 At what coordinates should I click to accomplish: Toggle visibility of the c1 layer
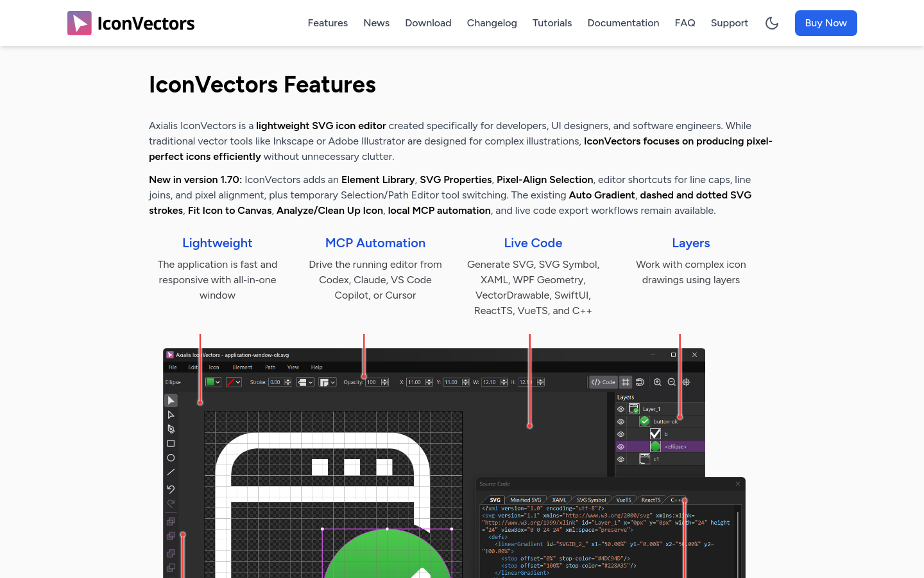tap(620, 459)
